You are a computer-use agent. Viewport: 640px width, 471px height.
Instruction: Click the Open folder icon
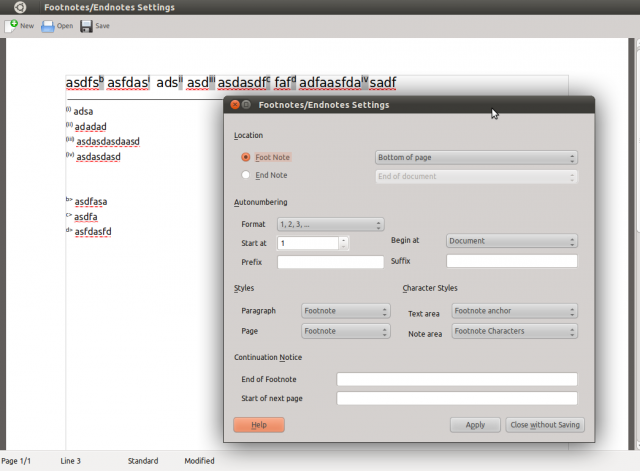click(48, 25)
